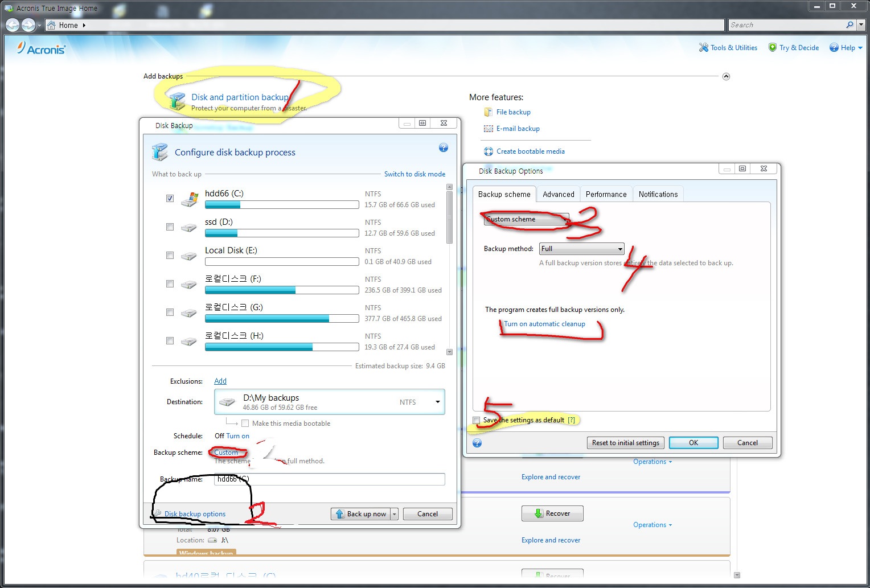Click the Backup name field
Screen dimensions: 870x588
330,479
